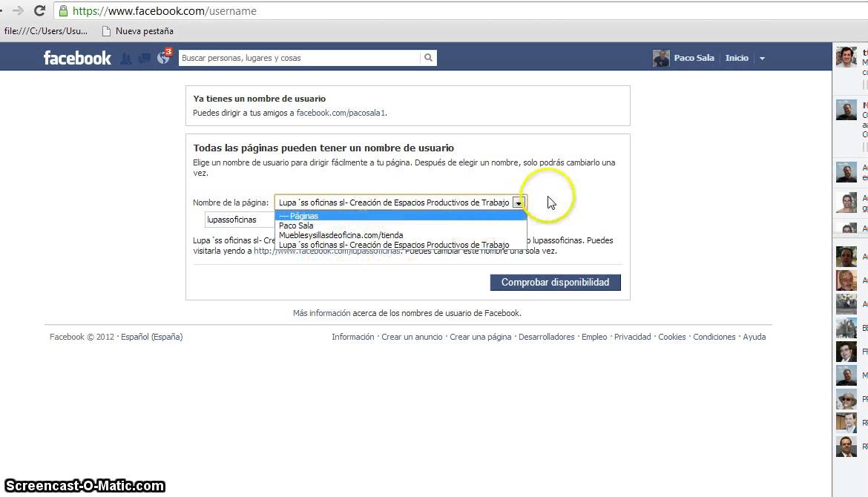Viewport: 868px width, 497px height.
Task: Choose Paco Sala from the dropdown
Action: pyautogui.click(x=401, y=226)
